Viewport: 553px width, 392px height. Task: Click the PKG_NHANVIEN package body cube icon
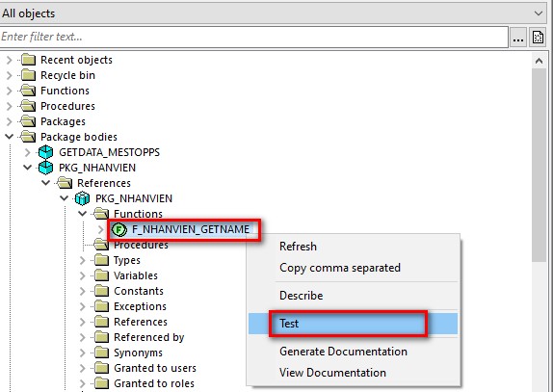pos(45,168)
